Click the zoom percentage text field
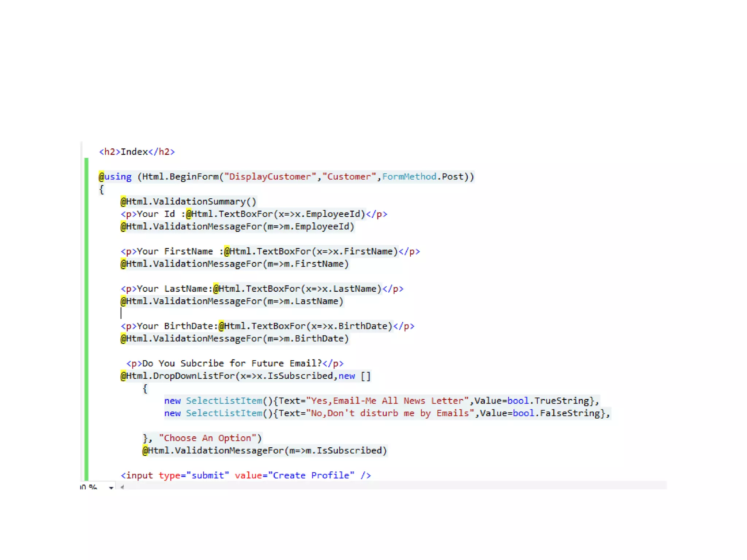The width and height of the screenshot is (747, 560). [x=89, y=487]
